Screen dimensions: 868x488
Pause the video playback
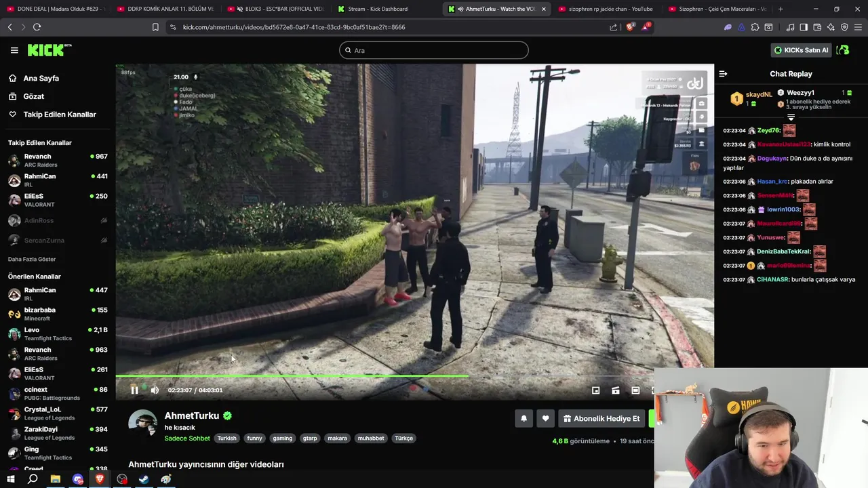[134, 390]
